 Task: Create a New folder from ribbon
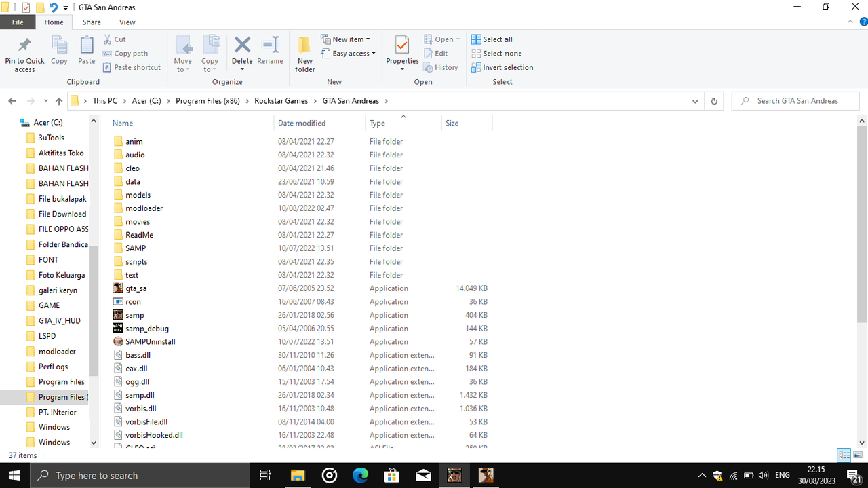[x=305, y=54]
